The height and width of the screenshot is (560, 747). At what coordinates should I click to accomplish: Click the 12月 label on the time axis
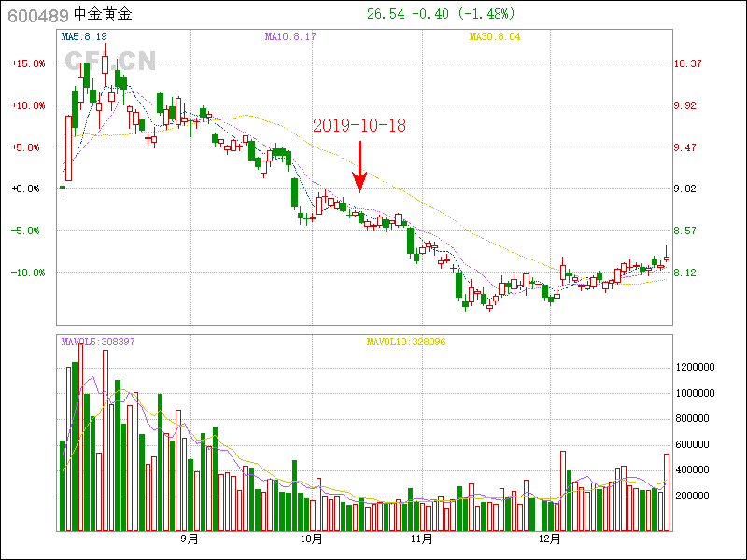[550, 539]
